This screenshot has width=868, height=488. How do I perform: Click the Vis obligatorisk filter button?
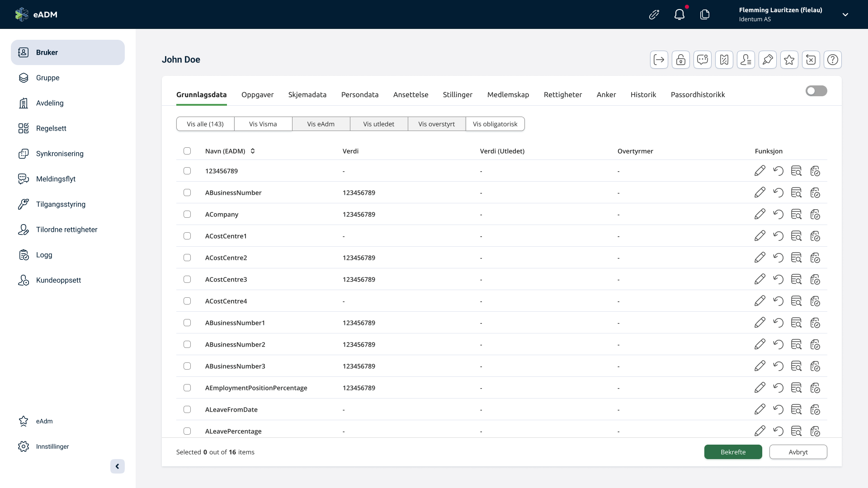coord(495,124)
